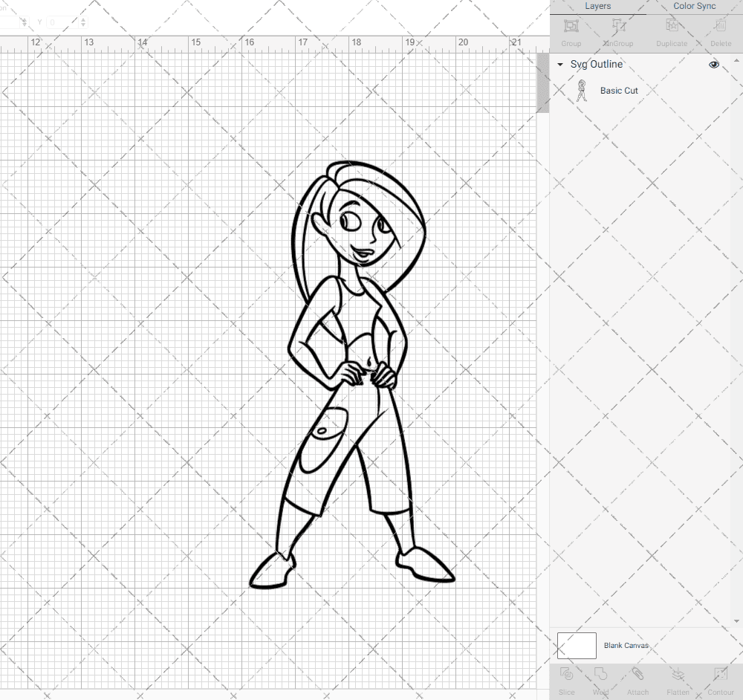
Task: Select the Slice tool
Action: 566,680
